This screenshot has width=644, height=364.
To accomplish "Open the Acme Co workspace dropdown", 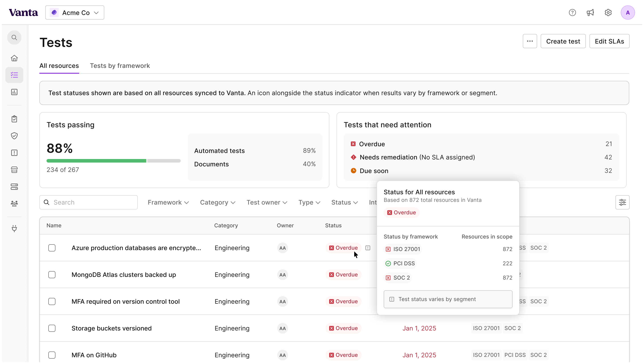I will 75,13.
